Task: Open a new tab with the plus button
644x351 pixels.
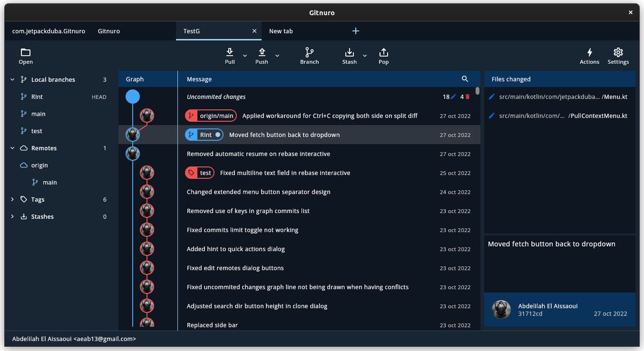Action: [x=355, y=31]
